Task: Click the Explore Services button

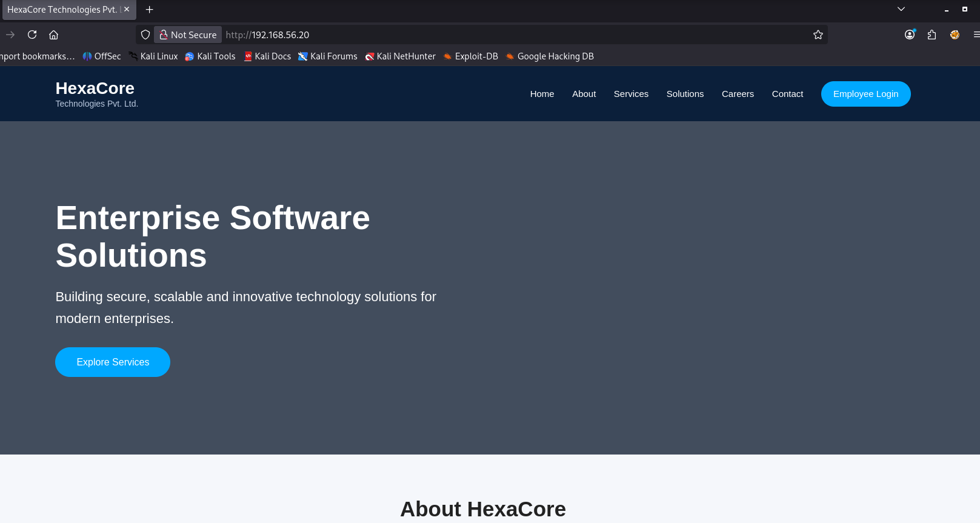Action: 113,362
